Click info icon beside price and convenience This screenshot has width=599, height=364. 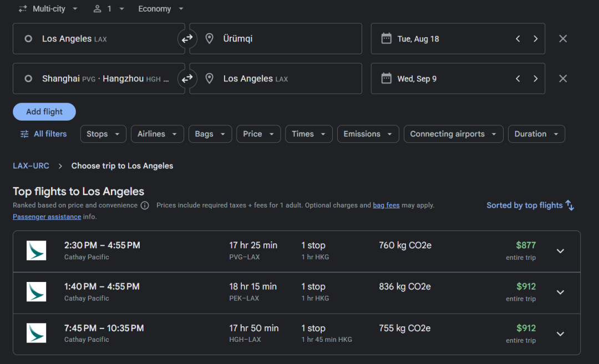tap(145, 206)
